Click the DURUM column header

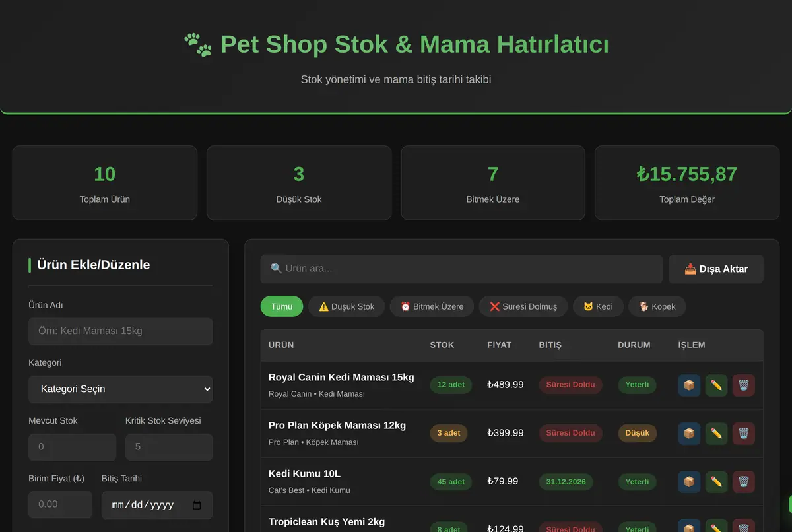[634, 345]
